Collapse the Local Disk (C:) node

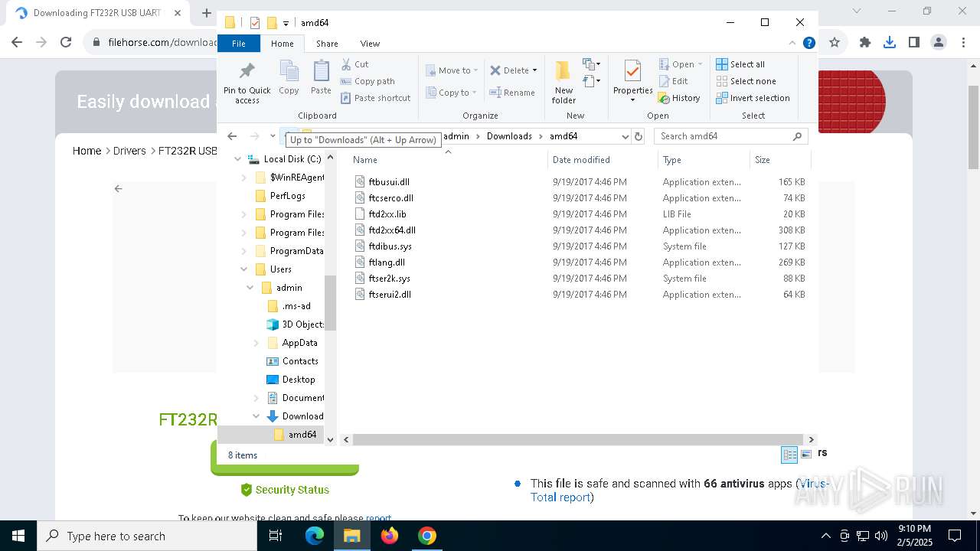pyautogui.click(x=238, y=159)
